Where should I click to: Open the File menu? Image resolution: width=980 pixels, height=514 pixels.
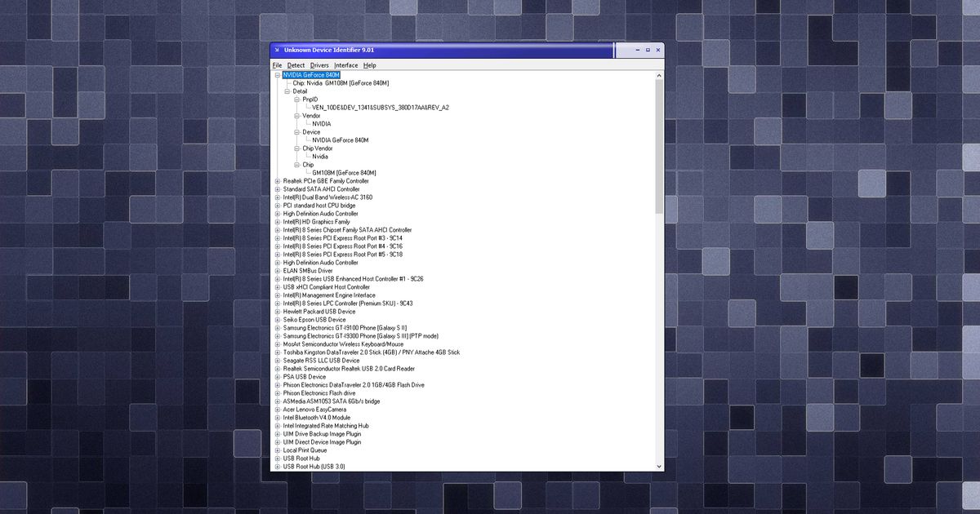coord(277,65)
